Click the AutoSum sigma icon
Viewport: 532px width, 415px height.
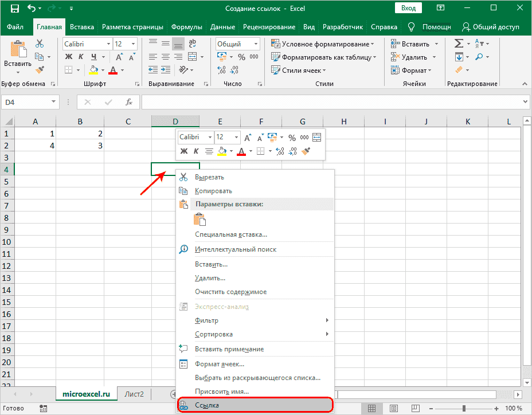click(459, 44)
